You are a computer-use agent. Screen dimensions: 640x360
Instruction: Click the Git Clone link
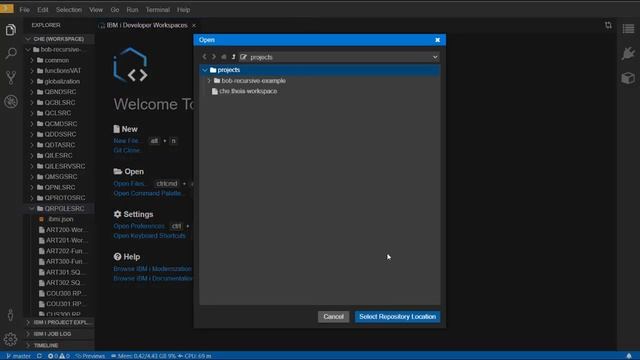point(128,150)
